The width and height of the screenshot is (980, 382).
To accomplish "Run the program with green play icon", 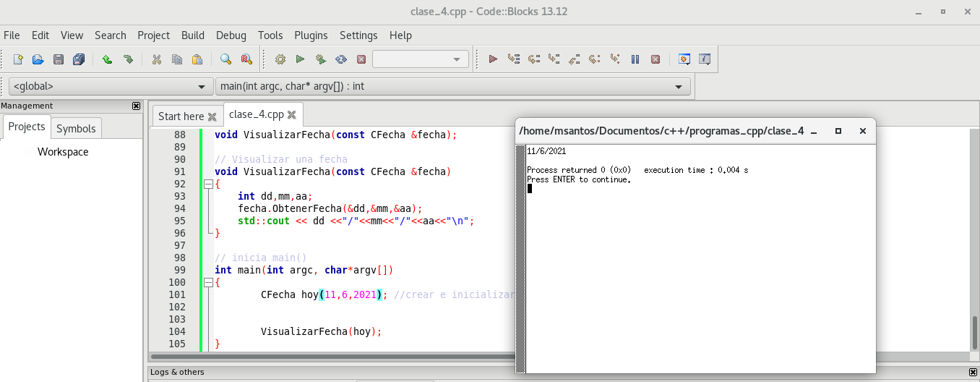I will click(x=300, y=59).
